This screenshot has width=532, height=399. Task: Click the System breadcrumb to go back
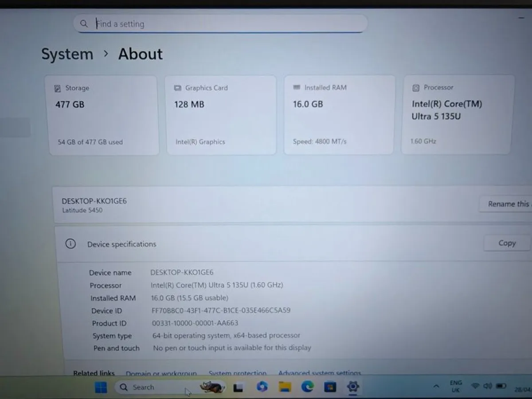pyautogui.click(x=67, y=54)
